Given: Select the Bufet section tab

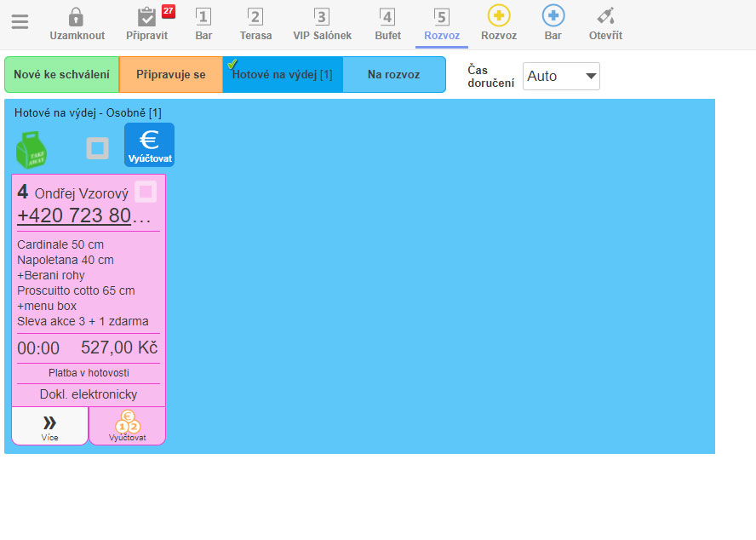Looking at the screenshot, I should tap(387, 24).
